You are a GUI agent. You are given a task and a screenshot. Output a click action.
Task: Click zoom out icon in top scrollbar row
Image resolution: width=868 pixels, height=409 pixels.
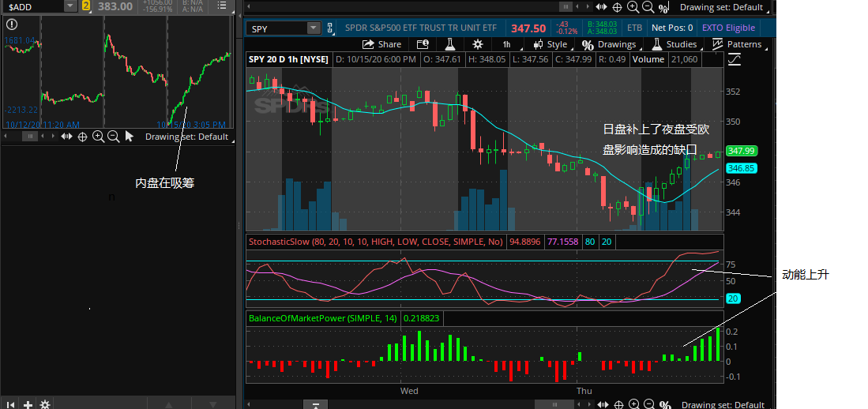pyautogui.click(x=648, y=7)
